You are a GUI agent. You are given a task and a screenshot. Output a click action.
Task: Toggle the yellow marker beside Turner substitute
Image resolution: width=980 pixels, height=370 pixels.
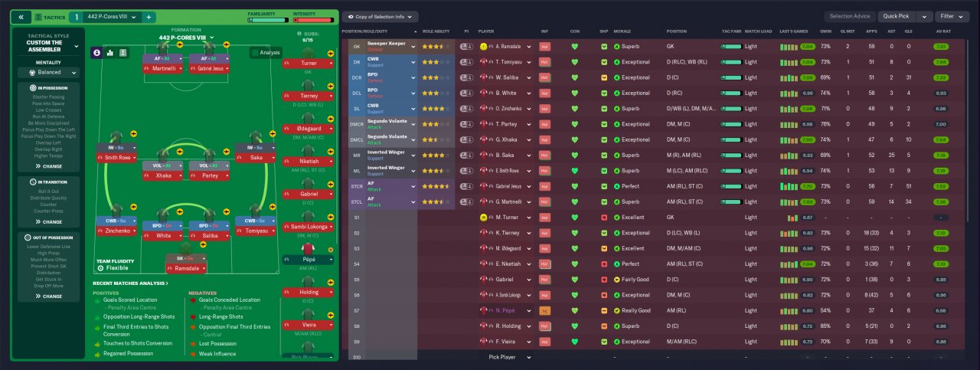pyautogui.click(x=330, y=54)
